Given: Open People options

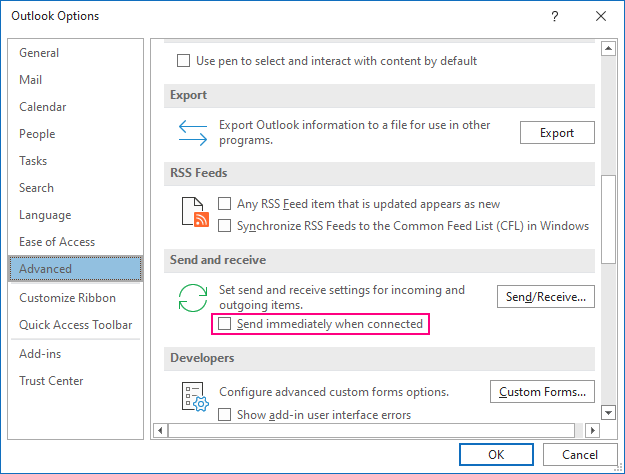Looking at the screenshot, I should pos(75,134).
